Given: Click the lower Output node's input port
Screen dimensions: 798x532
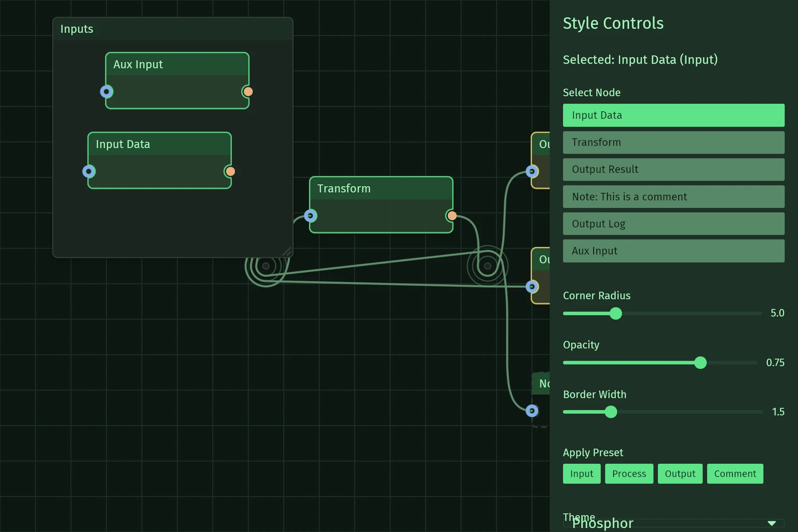Looking at the screenshot, I should [532, 287].
